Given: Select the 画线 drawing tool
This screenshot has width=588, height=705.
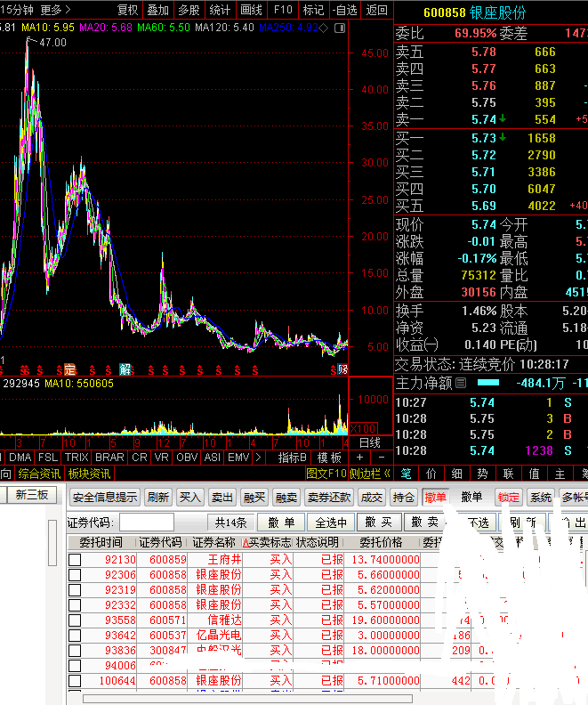Looking at the screenshot, I should click(251, 10).
